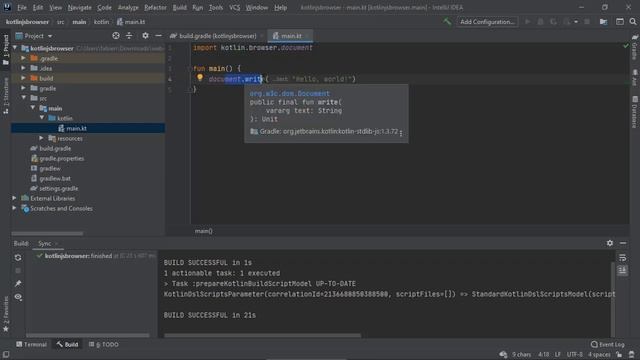Open the File menu
This screenshot has height=360, width=640.
pyautogui.click(x=22, y=7)
